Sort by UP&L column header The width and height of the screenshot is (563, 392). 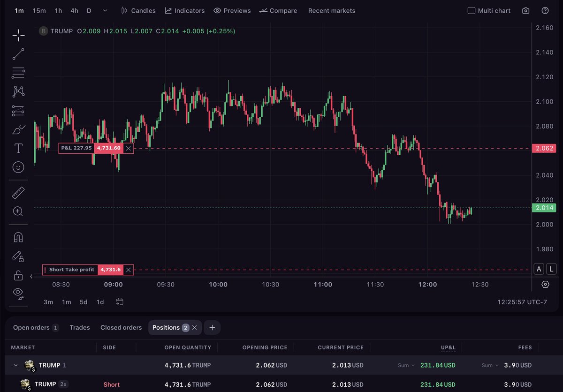point(448,347)
